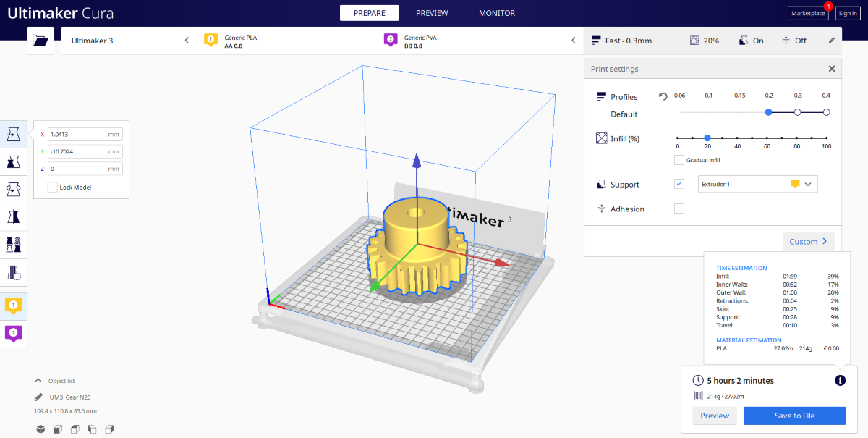The height and width of the screenshot is (438, 868).
Task: Click the infill 20% icon in header
Action: tap(695, 41)
